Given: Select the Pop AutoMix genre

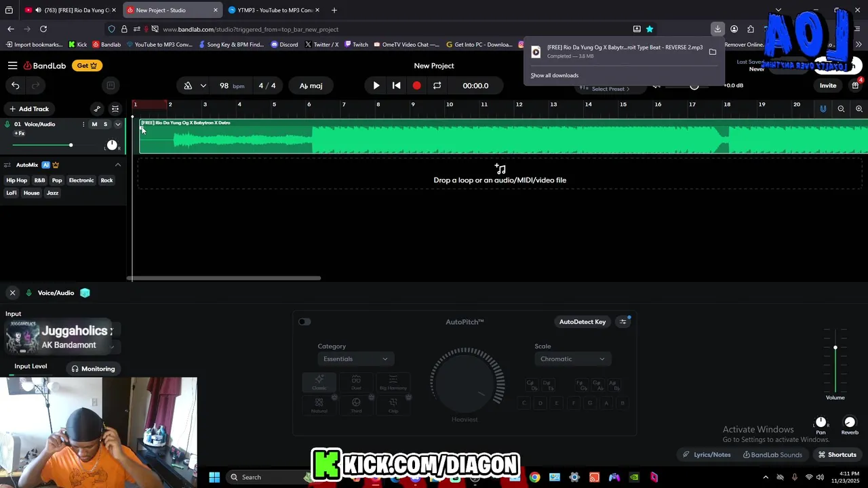Looking at the screenshot, I should (x=57, y=180).
